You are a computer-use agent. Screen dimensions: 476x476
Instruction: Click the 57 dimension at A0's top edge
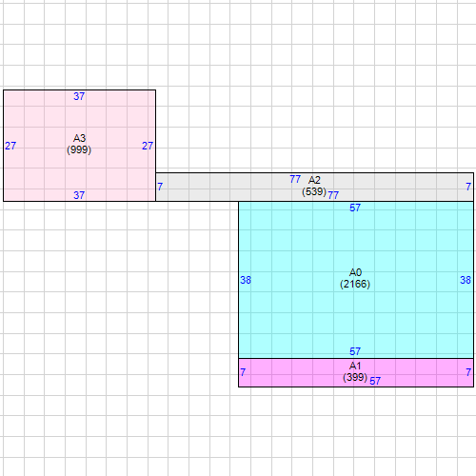coord(355,208)
